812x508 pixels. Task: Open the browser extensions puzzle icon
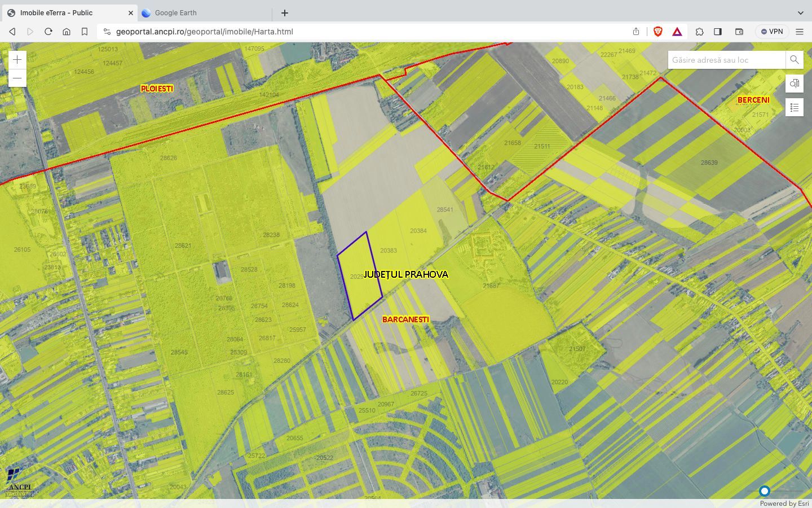tap(699, 32)
